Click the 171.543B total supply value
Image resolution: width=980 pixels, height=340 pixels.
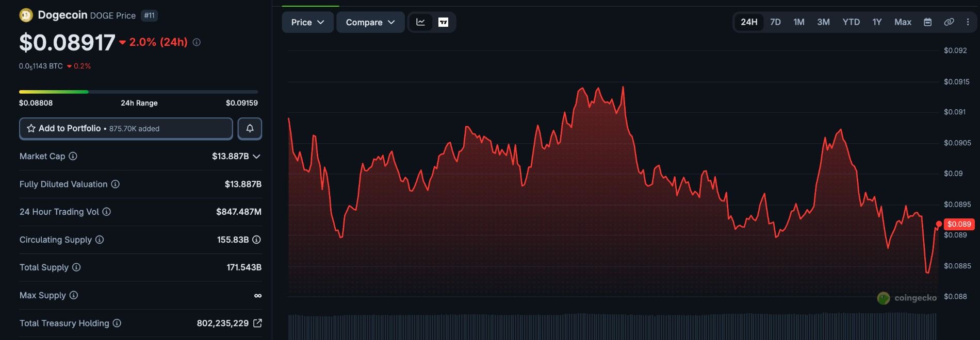pyautogui.click(x=244, y=267)
